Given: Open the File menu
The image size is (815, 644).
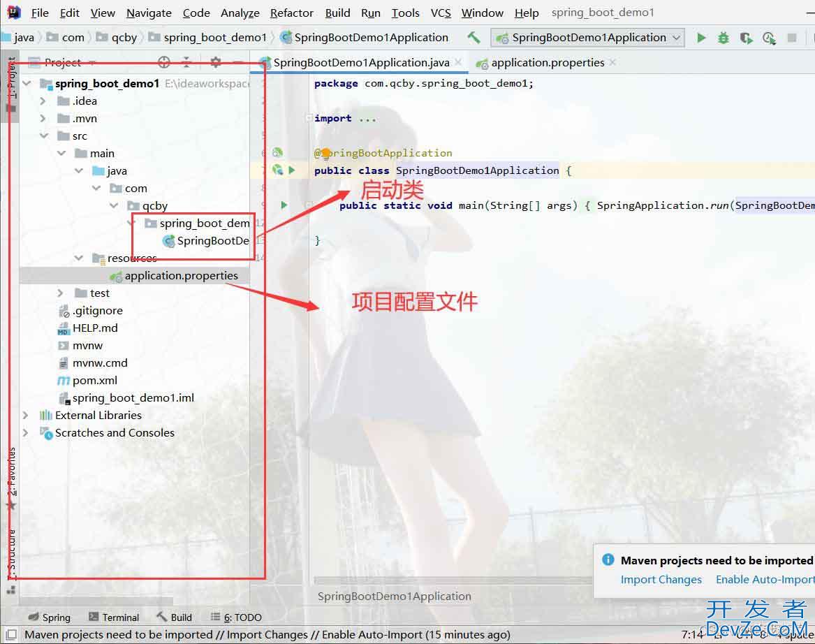Looking at the screenshot, I should [40, 13].
